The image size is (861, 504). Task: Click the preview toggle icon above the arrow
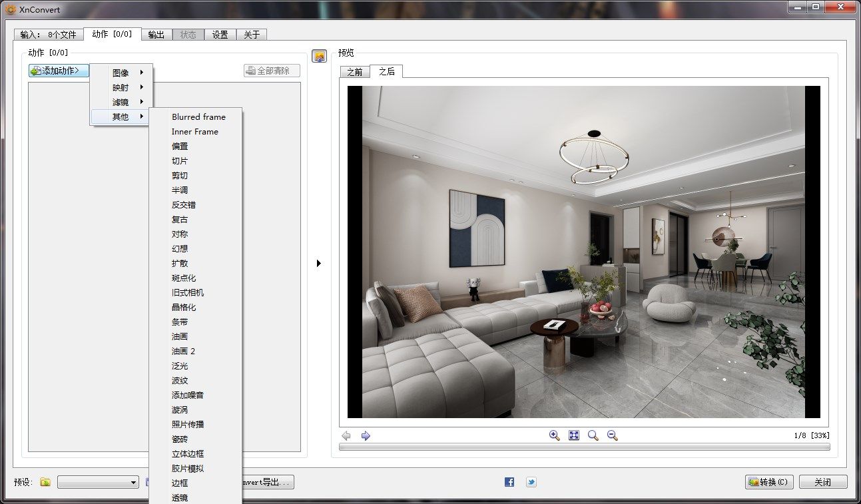click(319, 57)
